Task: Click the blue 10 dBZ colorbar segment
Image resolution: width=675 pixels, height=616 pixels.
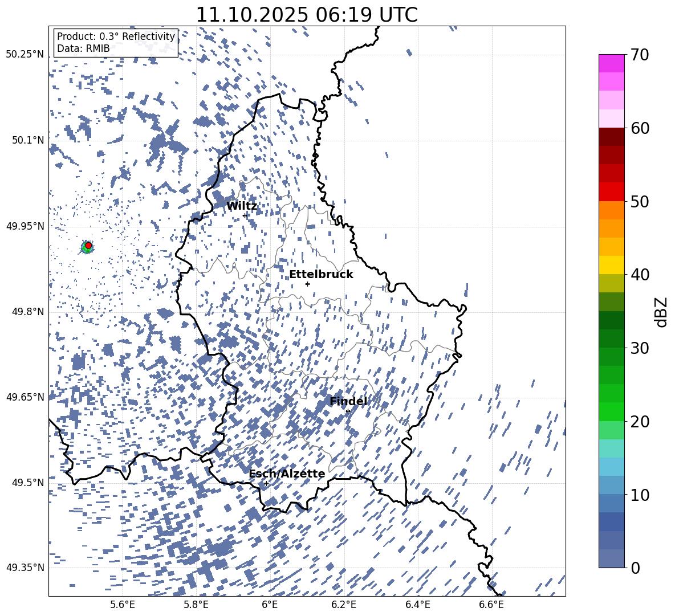Action: point(611,486)
